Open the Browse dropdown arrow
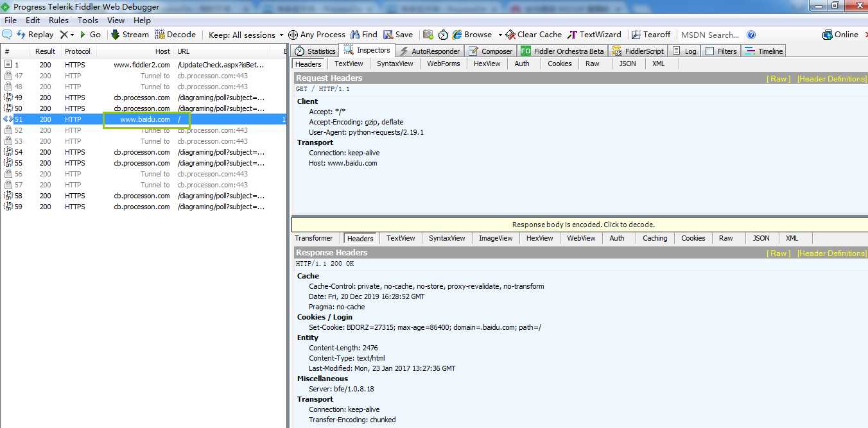This screenshot has height=428, width=868. point(499,35)
